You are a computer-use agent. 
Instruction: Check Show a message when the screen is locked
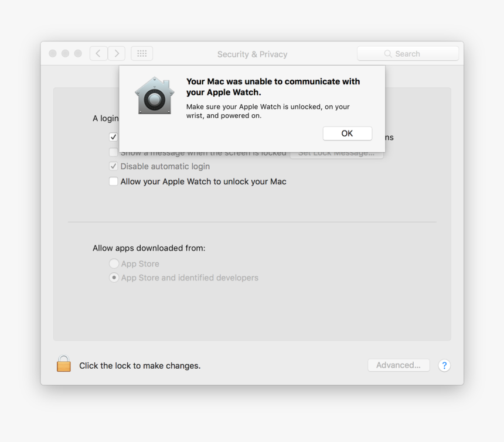coord(113,152)
